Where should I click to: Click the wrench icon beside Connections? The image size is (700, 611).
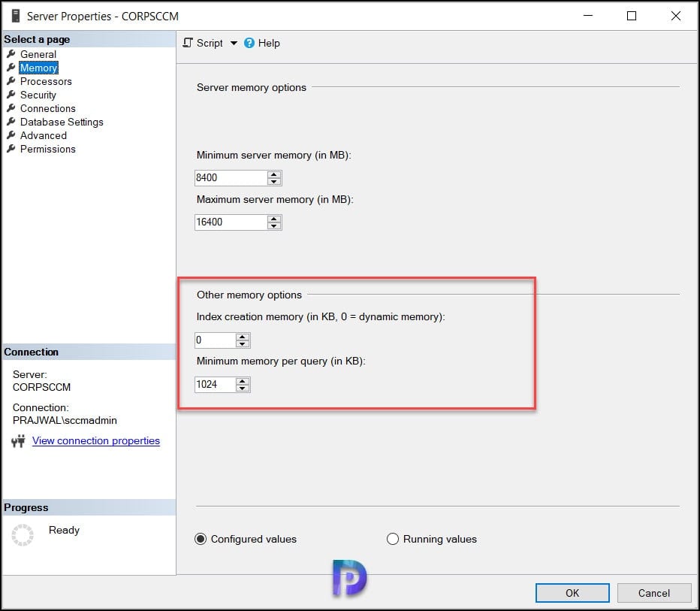point(11,107)
